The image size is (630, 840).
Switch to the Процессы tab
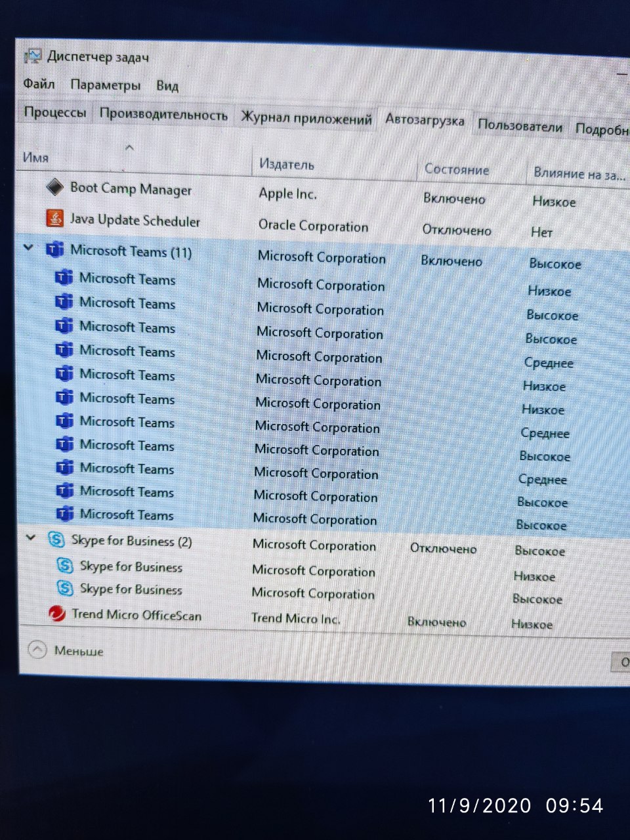click(x=55, y=112)
